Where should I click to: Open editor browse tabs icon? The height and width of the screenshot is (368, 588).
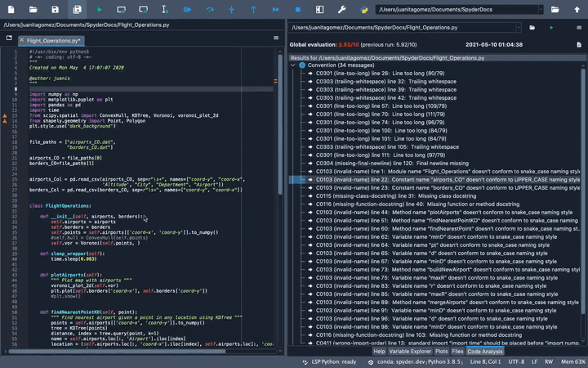9,38
